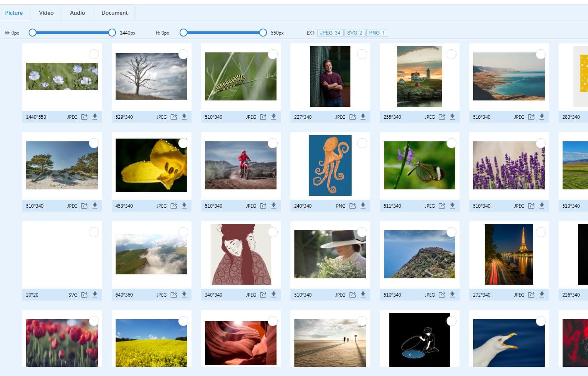Screen dimensions: 588x376
Task: Click the "SVG" format label on 20*20 card
Action: pos(73,295)
